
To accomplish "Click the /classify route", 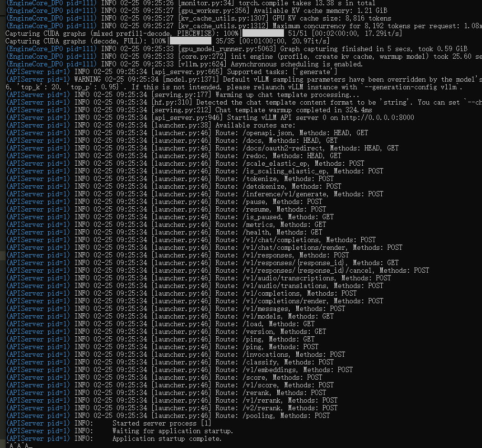I will [x=260, y=362].
